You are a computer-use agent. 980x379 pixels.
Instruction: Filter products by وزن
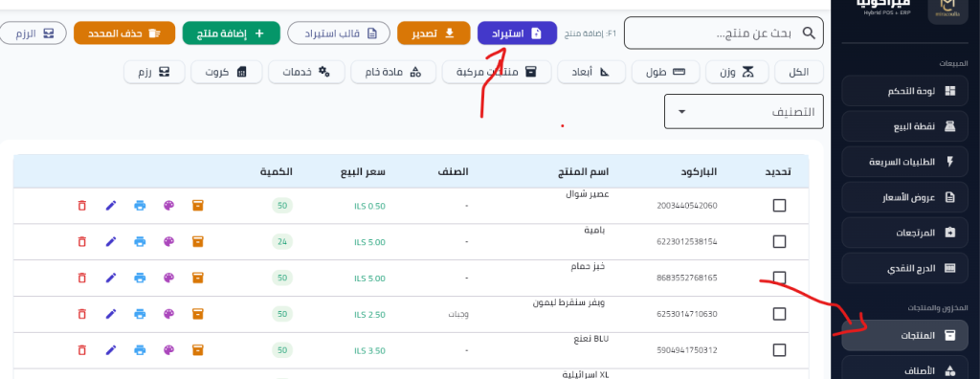[737, 72]
